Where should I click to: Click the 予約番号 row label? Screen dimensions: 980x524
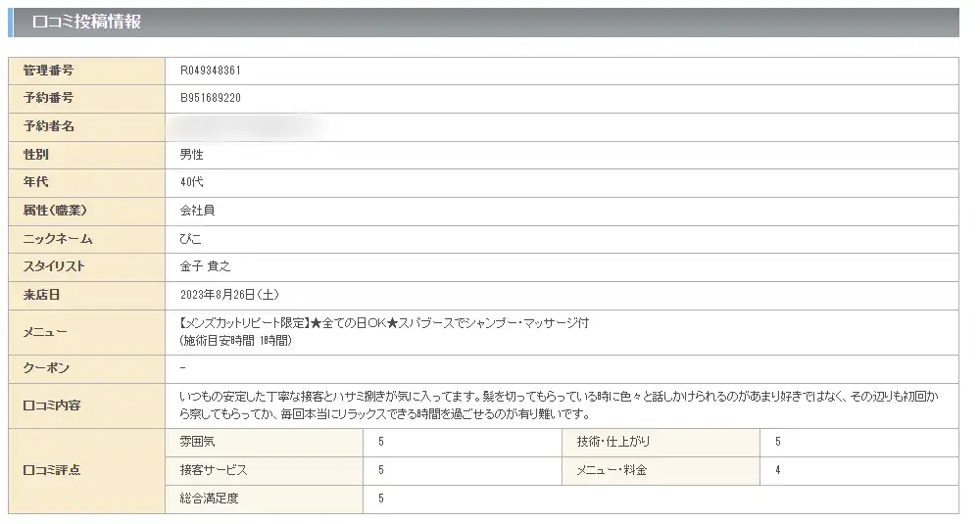pos(48,98)
